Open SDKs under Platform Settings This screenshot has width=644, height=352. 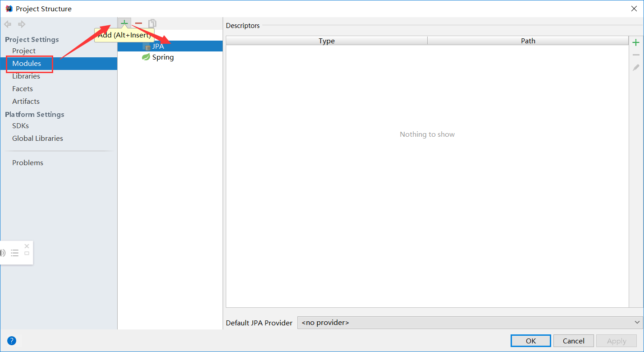click(x=21, y=126)
